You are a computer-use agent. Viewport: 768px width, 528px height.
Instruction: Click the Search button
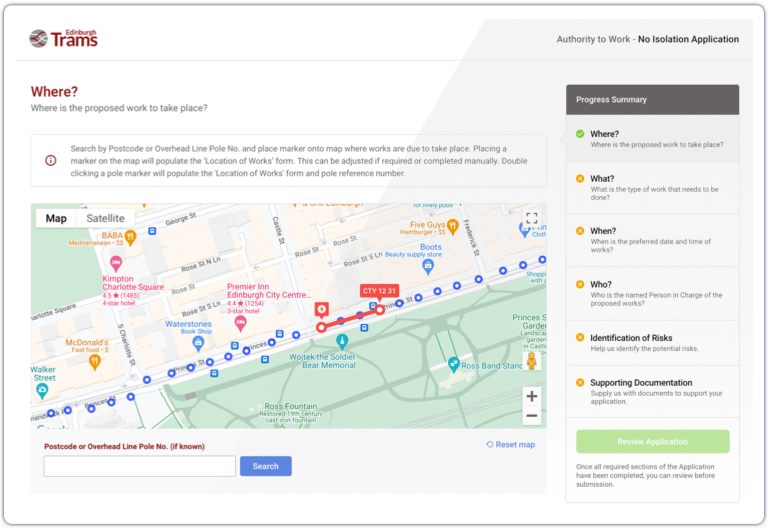click(265, 466)
